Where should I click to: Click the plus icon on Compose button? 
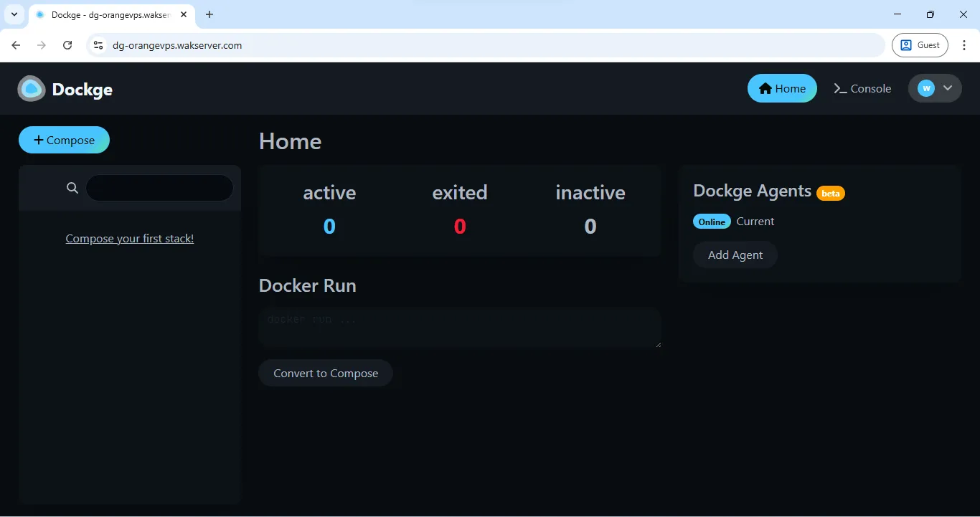click(37, 140)
